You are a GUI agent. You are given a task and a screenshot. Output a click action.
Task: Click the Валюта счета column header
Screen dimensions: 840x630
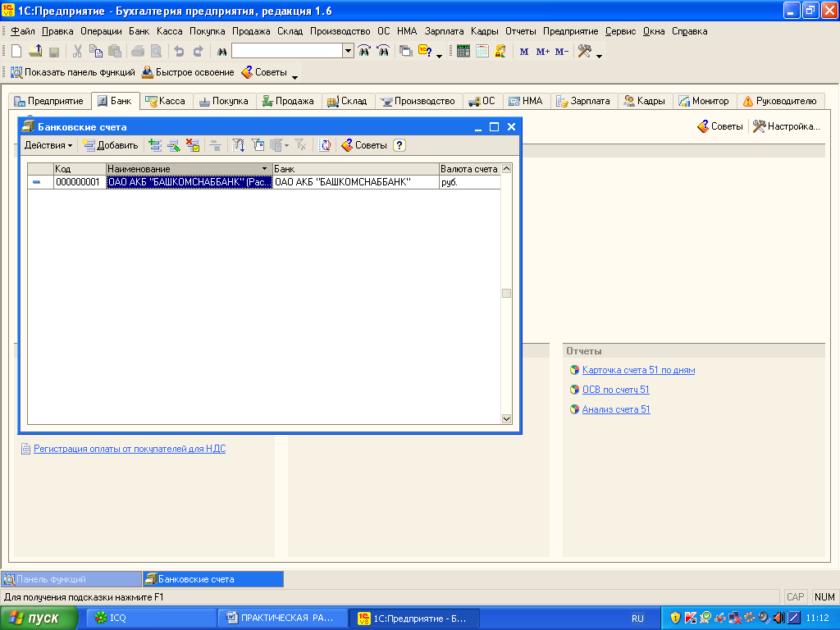click(x=469, y=169)
